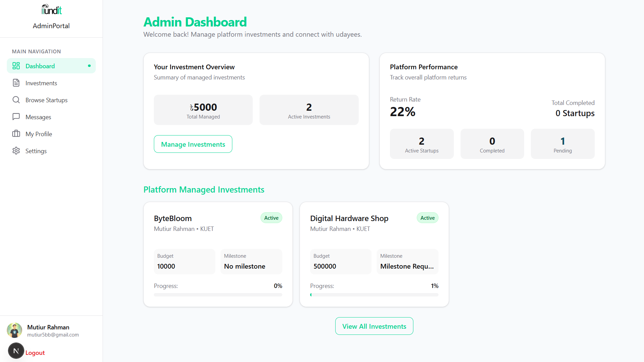Select the Pending startups stat tile

click(563, 144)
